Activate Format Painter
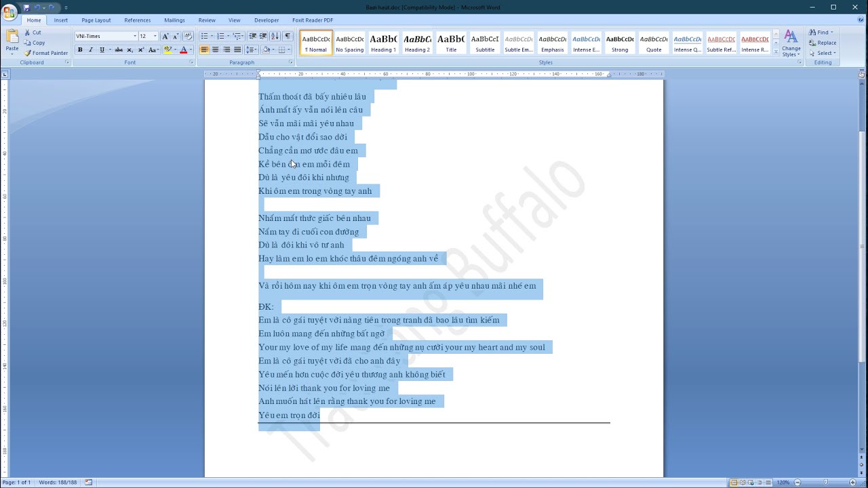 pos(46,53)
